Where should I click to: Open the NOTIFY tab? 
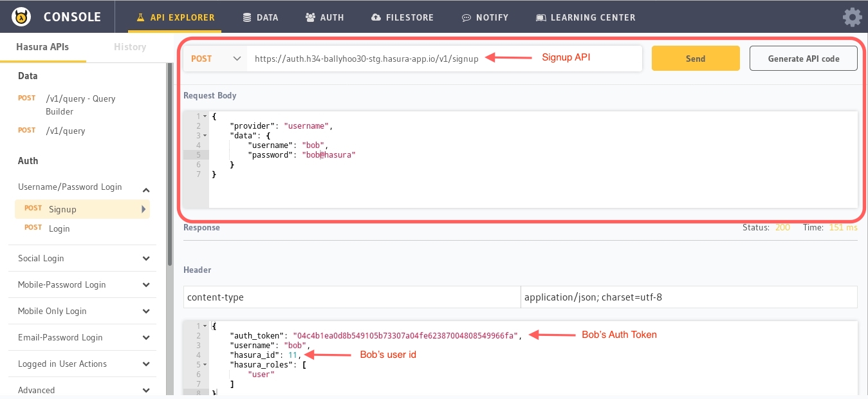[485, 18]
